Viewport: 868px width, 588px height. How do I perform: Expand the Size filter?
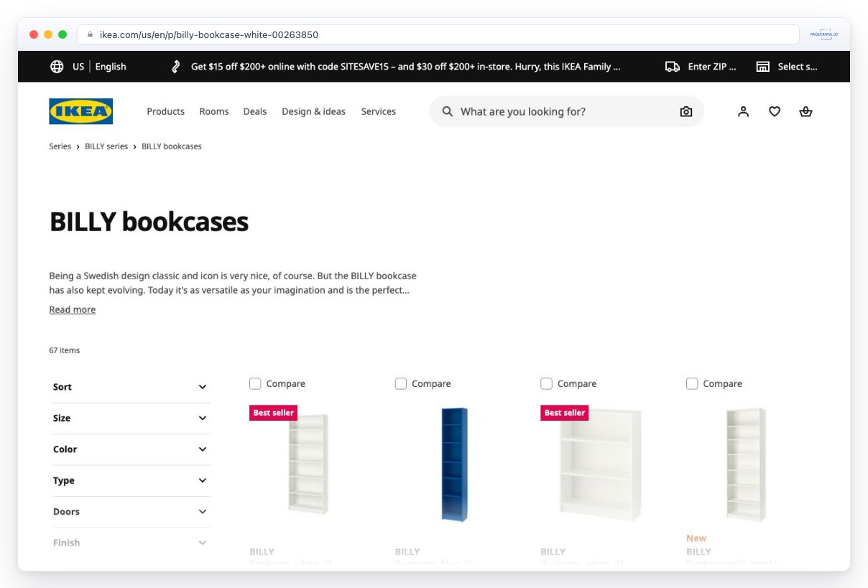[x=131, y=418]
